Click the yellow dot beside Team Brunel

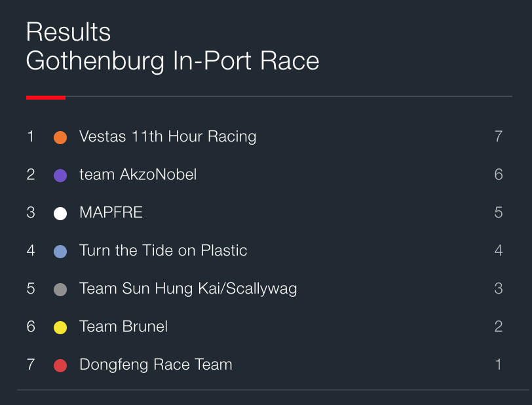tap(60, 328)
